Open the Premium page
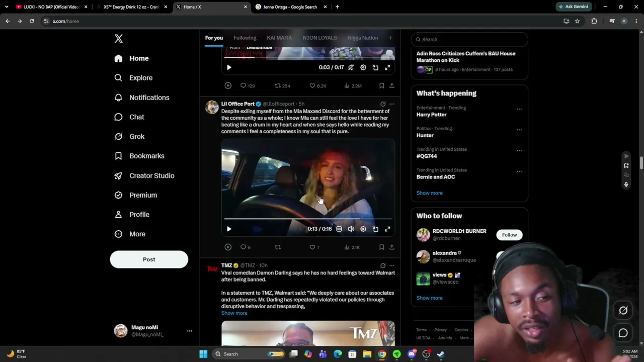The image size is (644, 362). pyautogui.click(x=135, y=195)
